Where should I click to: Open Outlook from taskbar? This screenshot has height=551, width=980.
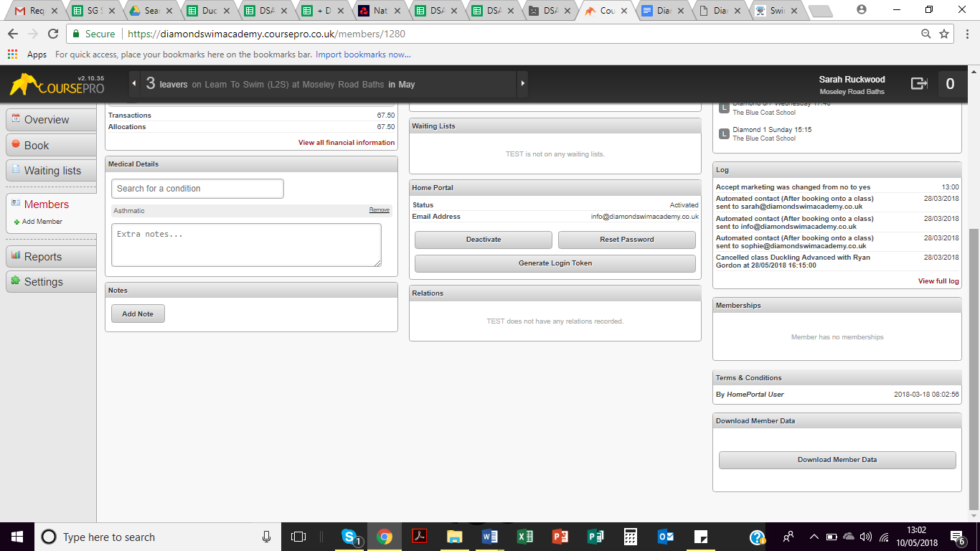666,537
